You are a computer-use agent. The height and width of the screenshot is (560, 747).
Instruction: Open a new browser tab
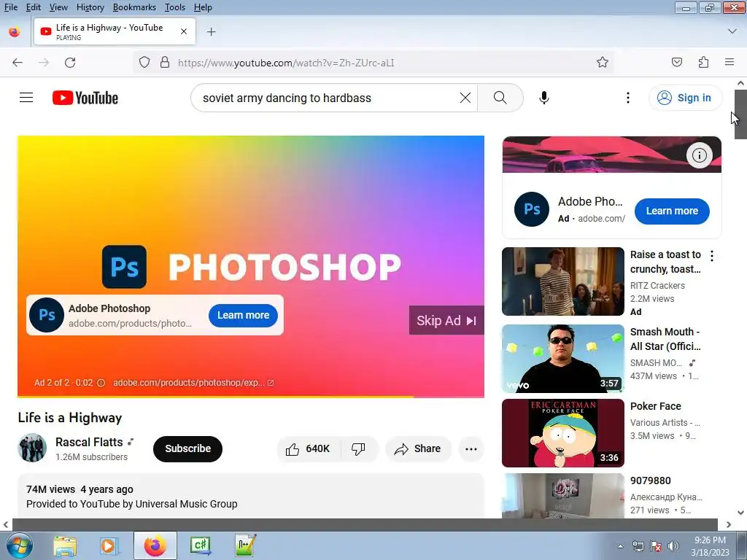click(211, 32)
